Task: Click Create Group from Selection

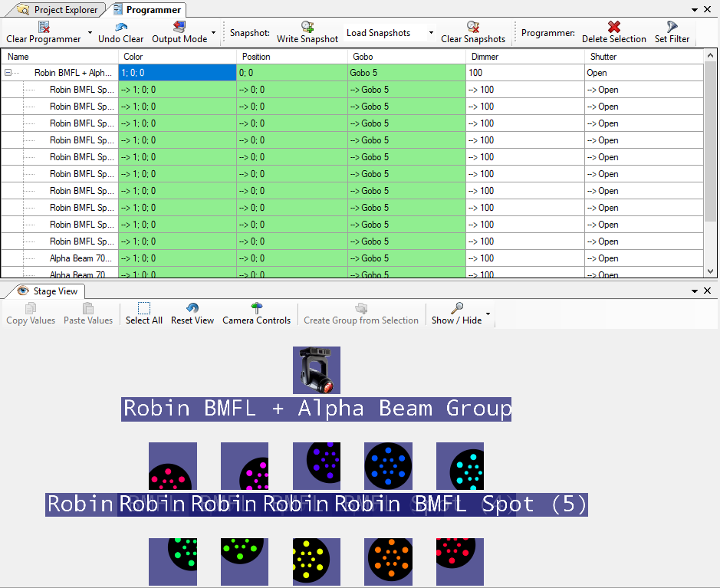Action: [361, 314]
